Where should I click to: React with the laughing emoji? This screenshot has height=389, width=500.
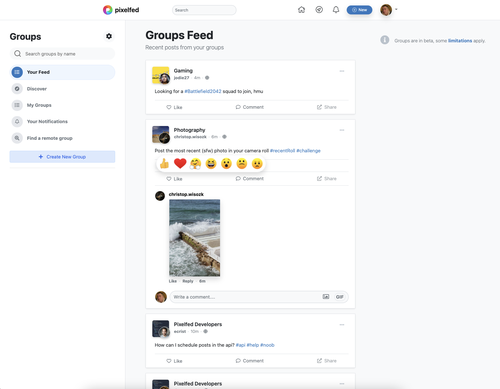click(211, 164)
